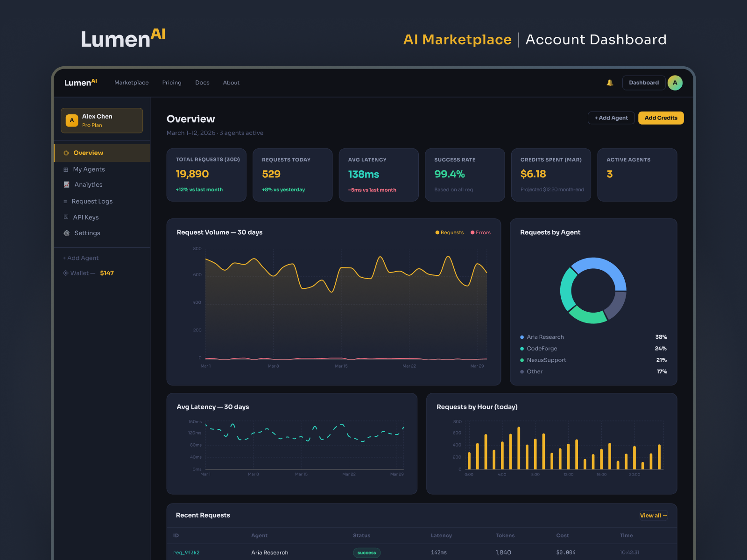Click the Analytics chart icon
The height and width of the screenshot is (560, 747).
[66, 185]
